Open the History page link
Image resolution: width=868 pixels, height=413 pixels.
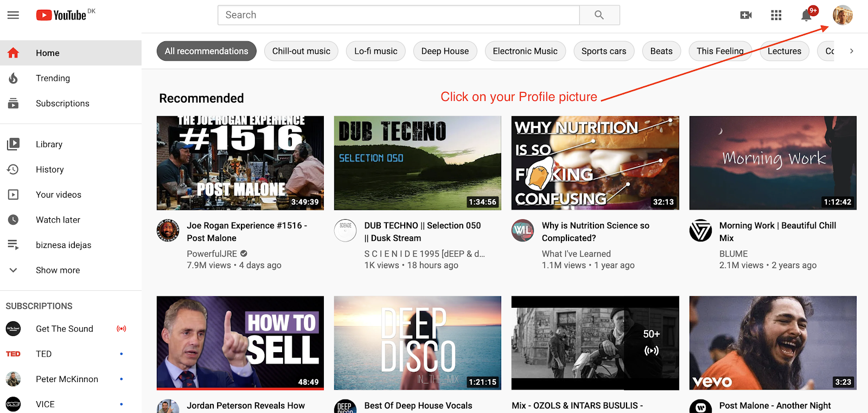[71, 169]
